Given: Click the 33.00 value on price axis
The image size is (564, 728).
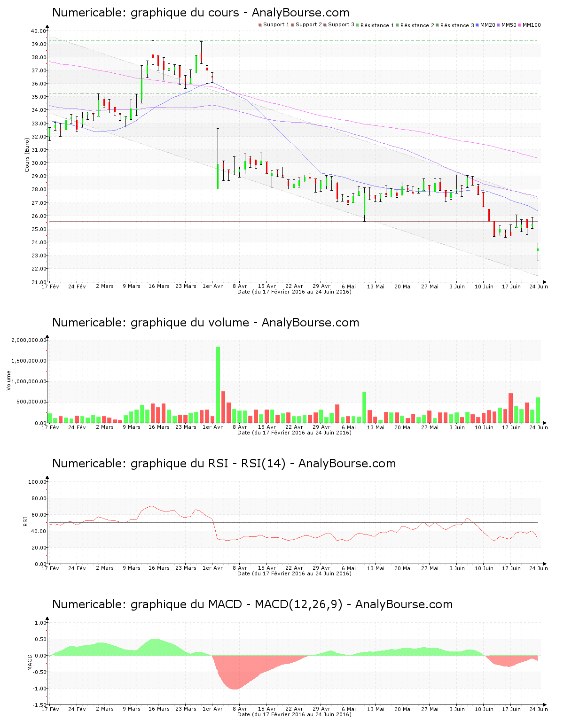Looking at the screenshot, I should 39,124.
